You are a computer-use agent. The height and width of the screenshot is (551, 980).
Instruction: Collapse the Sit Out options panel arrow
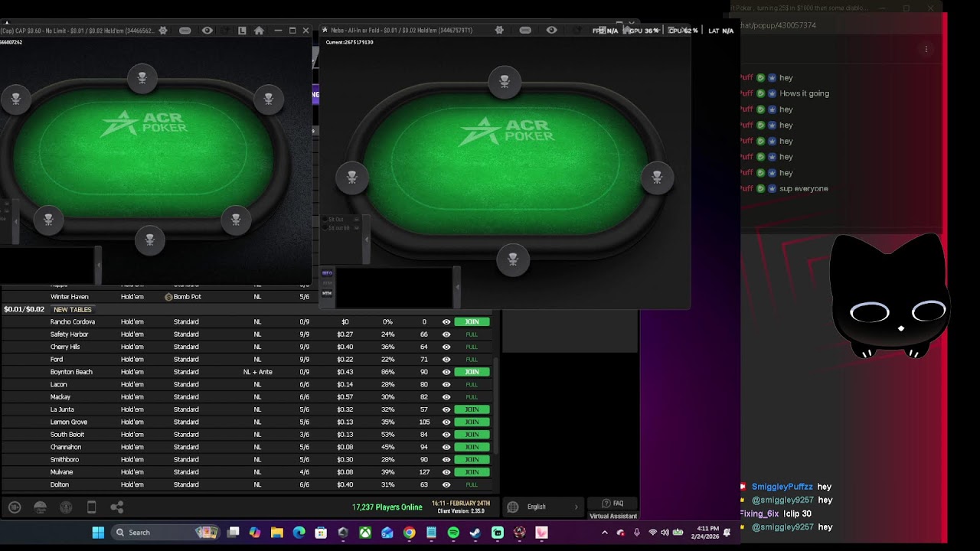366,240
